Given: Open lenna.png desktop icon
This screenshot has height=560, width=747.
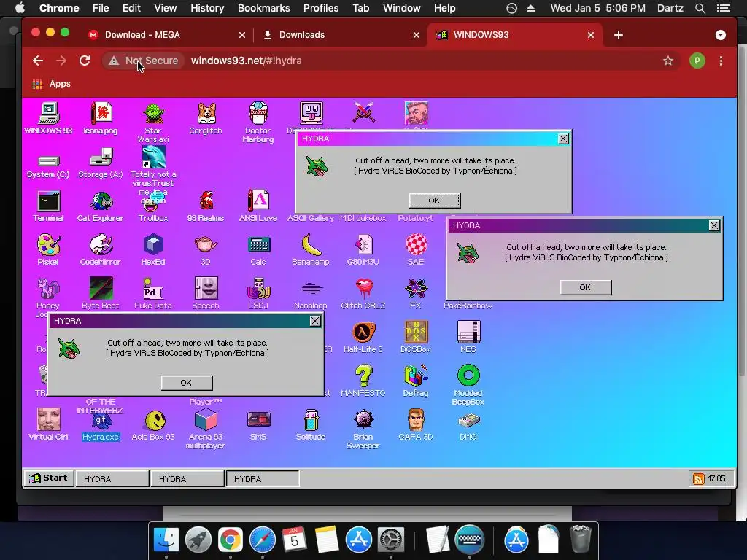Looking at the screenshot, I should [101, 119].
